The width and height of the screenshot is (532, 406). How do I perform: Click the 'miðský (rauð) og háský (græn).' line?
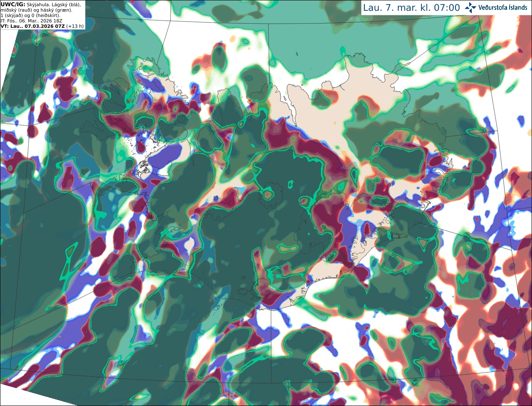36,10
